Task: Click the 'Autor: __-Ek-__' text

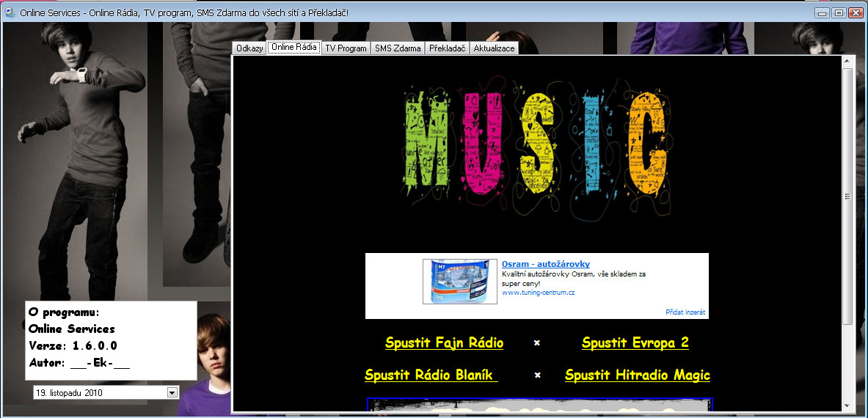Action: coord(79,363)
